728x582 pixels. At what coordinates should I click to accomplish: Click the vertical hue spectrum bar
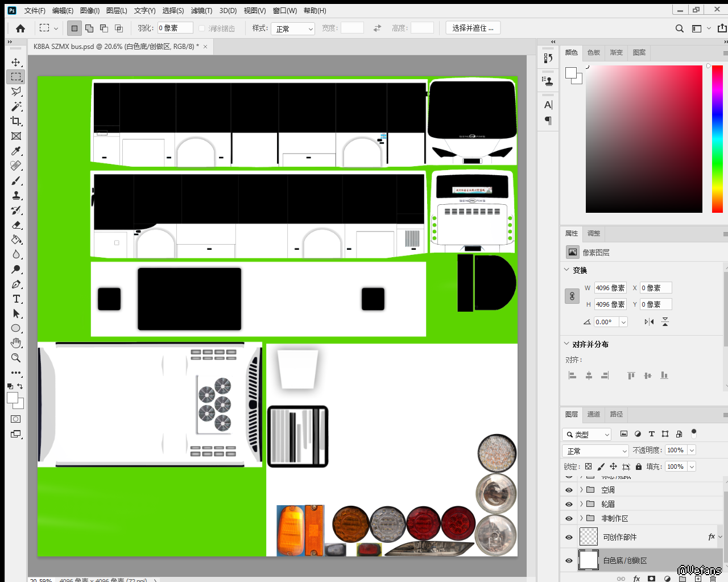(717, 139)
